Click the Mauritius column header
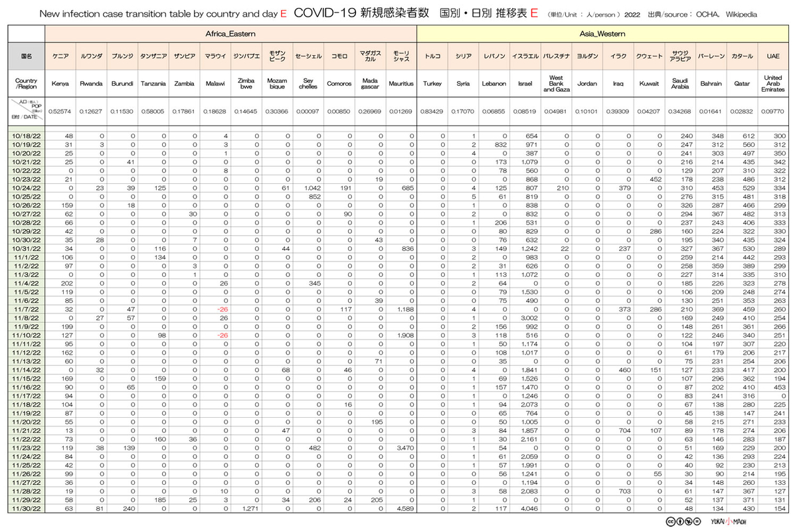 pyautogui.click(x=400, y=84)
